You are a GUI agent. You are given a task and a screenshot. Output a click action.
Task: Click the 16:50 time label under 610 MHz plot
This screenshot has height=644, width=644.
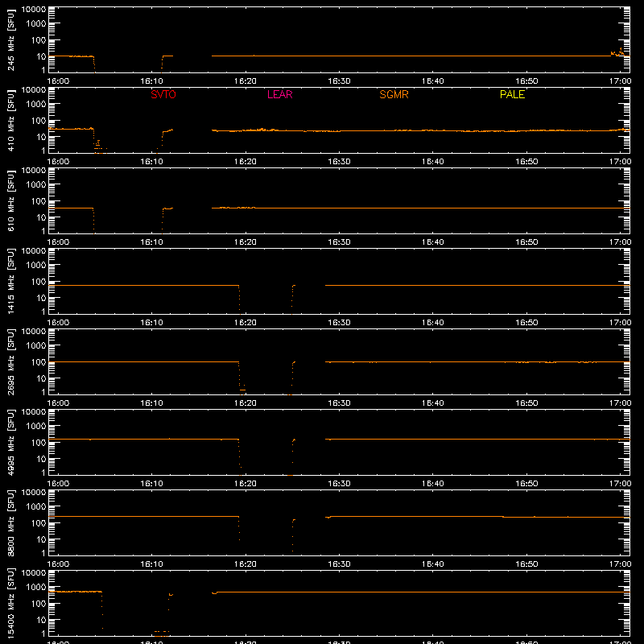526,242
